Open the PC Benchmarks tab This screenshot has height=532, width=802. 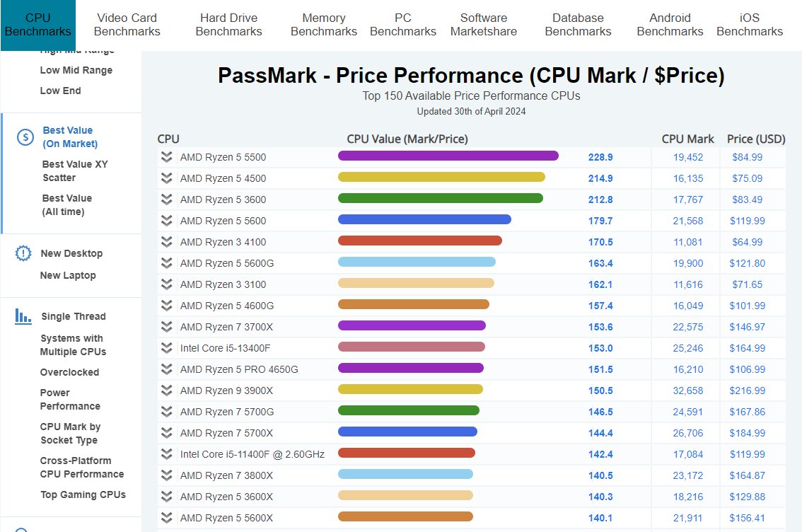click(x=403, y=25)
